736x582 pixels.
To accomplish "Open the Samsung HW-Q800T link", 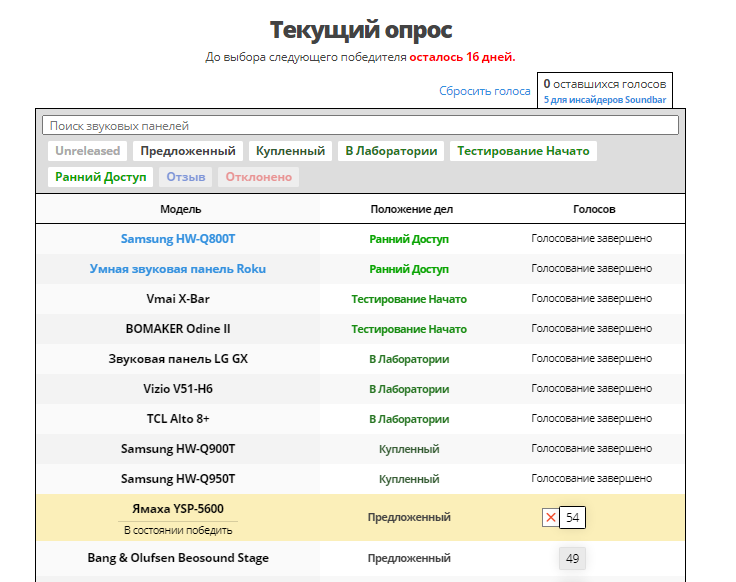I will pyautogui.click(x=178, y=239).
